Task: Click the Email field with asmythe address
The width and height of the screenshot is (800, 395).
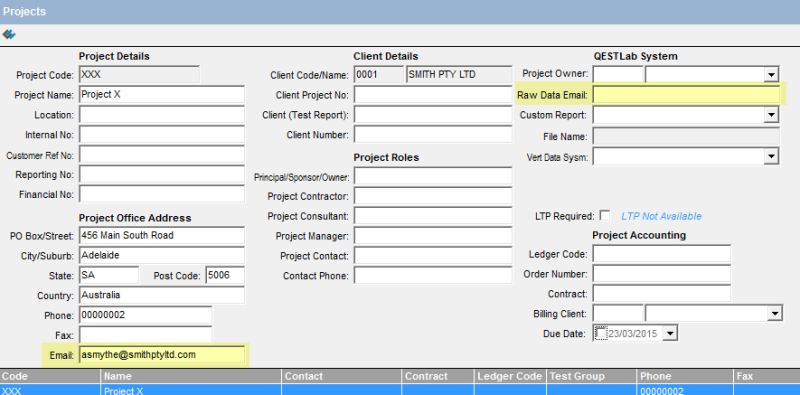Action: pyautogui.click(x=162, y=355)
